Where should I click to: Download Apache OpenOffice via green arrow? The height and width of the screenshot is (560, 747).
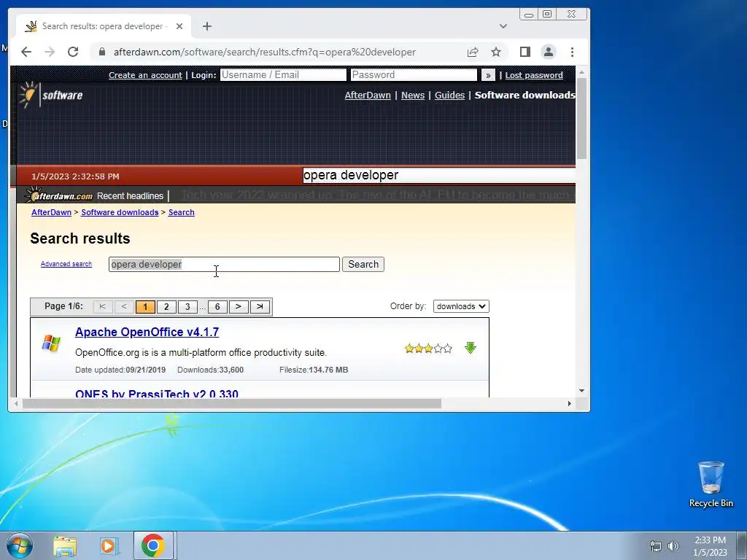[471, 348]
